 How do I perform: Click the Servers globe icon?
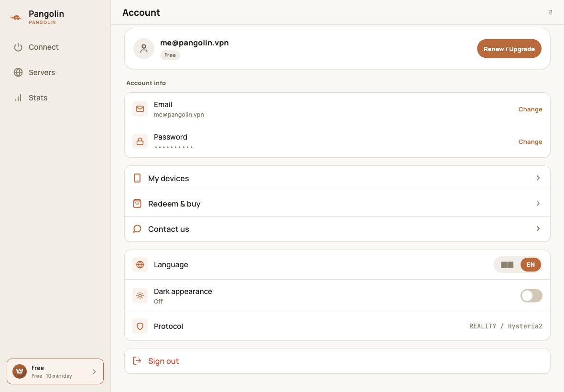18,72
